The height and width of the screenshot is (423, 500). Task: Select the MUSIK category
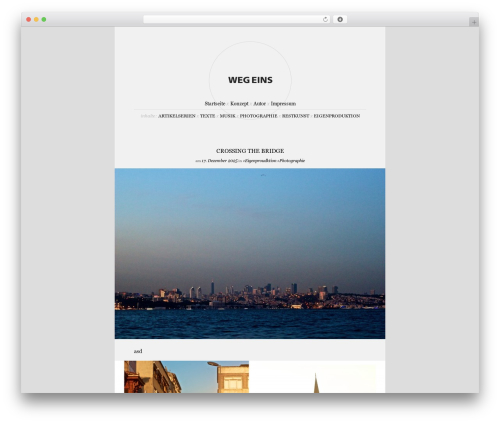pyautogui.click(x=228, y=116)
